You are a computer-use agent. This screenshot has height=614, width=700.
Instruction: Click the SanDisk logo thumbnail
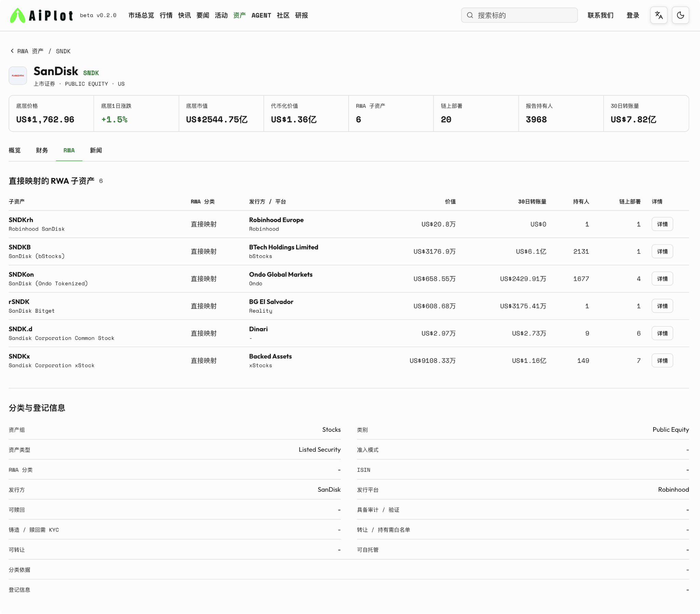click(x=18, y=75)
